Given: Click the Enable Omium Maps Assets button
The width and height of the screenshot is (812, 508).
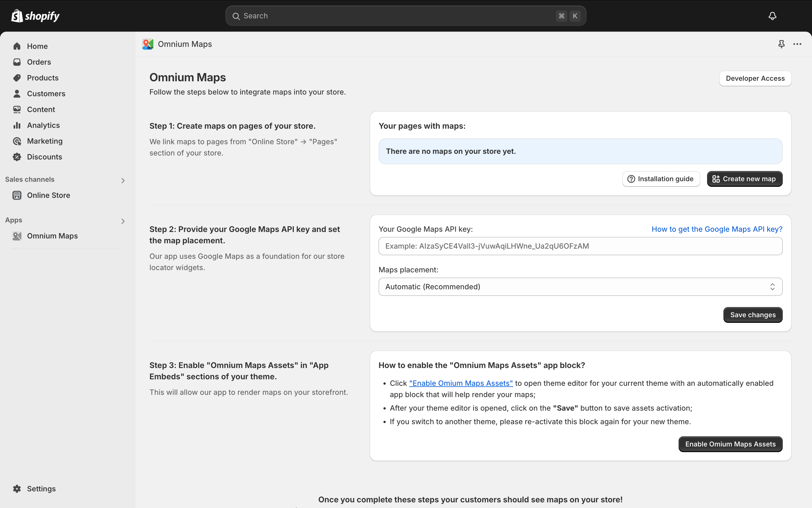Looking at the screenshot, I should (x=730, y=444).
